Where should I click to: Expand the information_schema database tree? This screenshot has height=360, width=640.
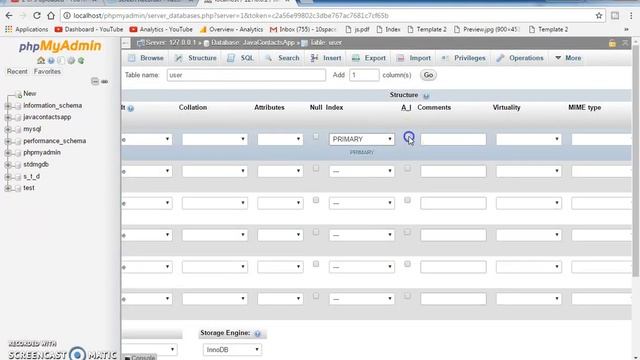tap(8, 106)
